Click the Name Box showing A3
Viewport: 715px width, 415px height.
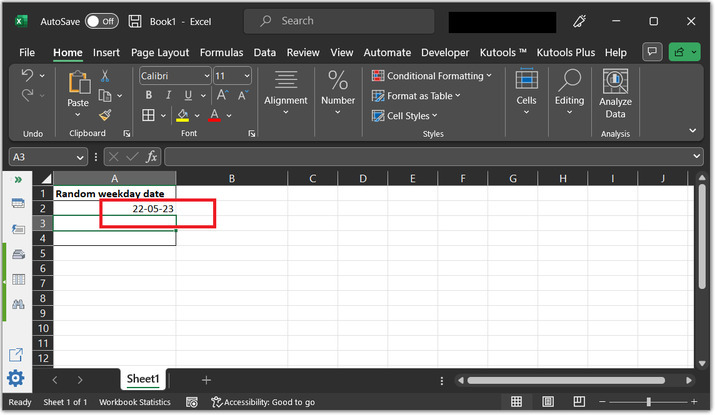pos(47,157)
